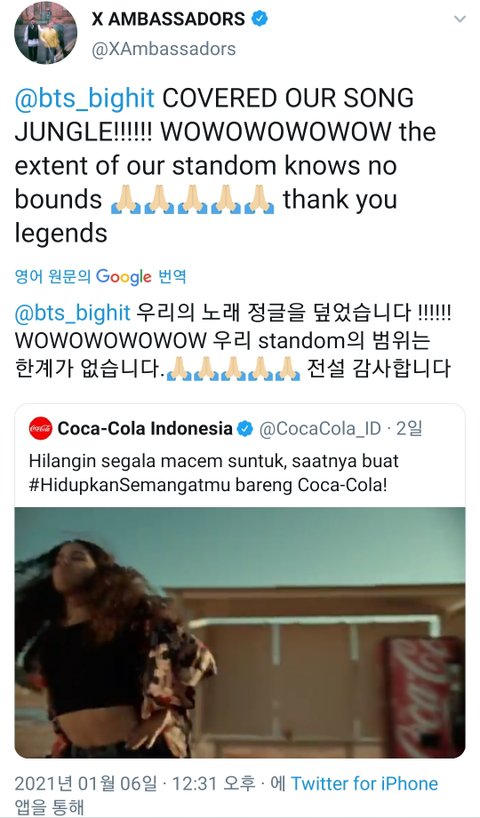Viewport: 480px width, 818px height.
Task: Click the quoted tweet's Indonesian text
Action: click(213, 473)
